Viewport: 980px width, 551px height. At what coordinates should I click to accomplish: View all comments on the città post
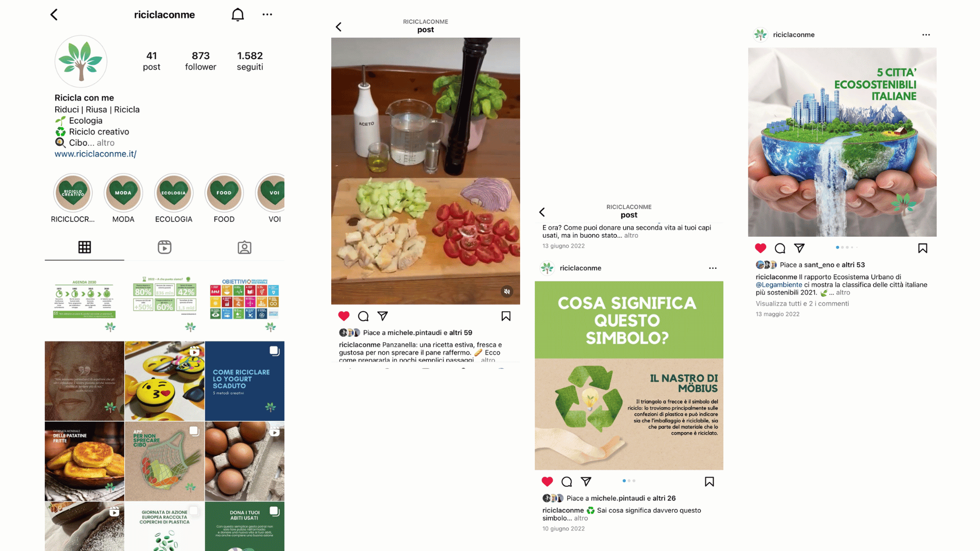point(802,304)
